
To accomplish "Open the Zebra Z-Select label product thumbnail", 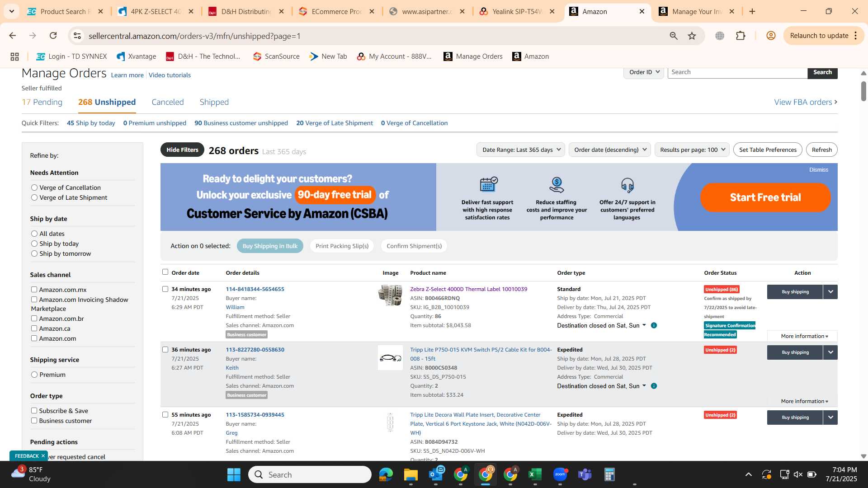I will (390, 295).
